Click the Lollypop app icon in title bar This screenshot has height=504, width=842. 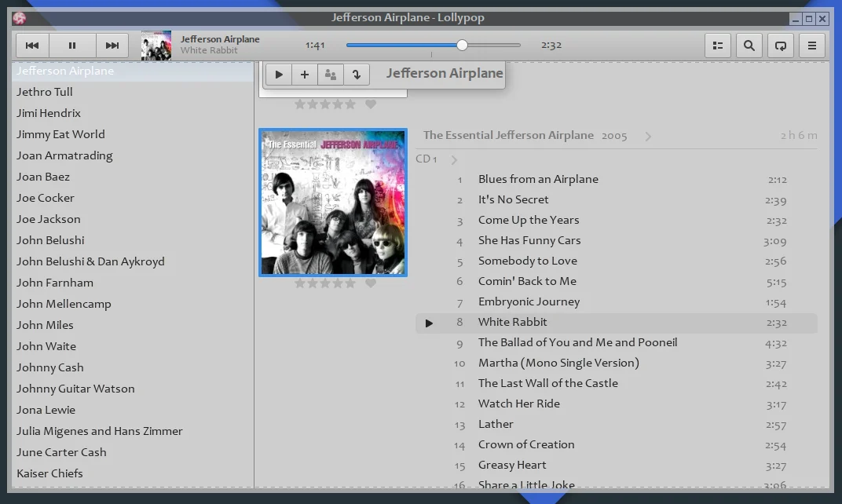click(20, 18)
